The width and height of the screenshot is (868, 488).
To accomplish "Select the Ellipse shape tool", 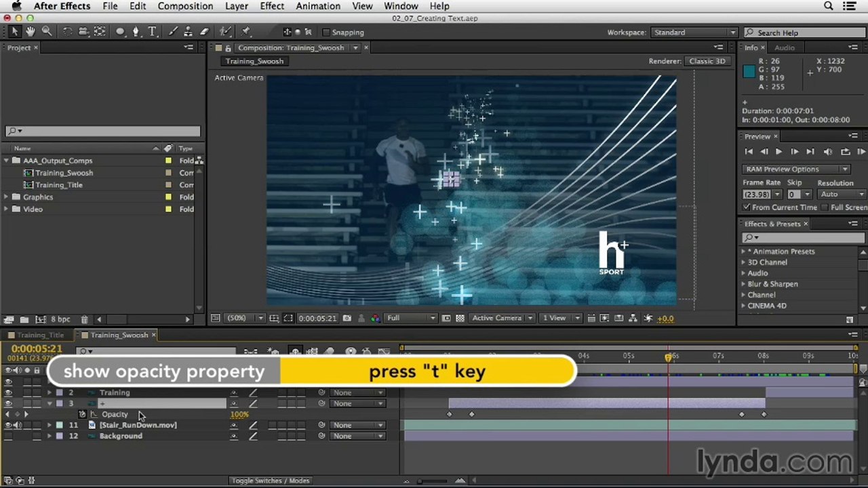I will tap(120, 31).
